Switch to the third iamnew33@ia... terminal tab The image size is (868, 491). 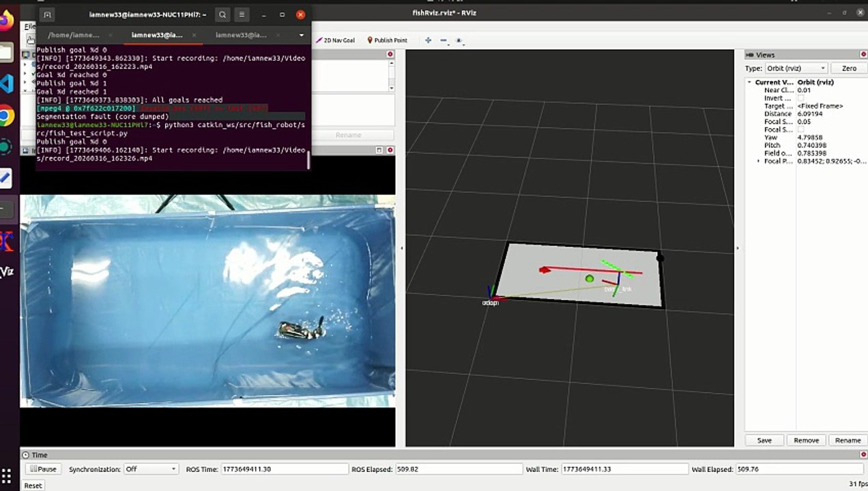coord(241,35)
